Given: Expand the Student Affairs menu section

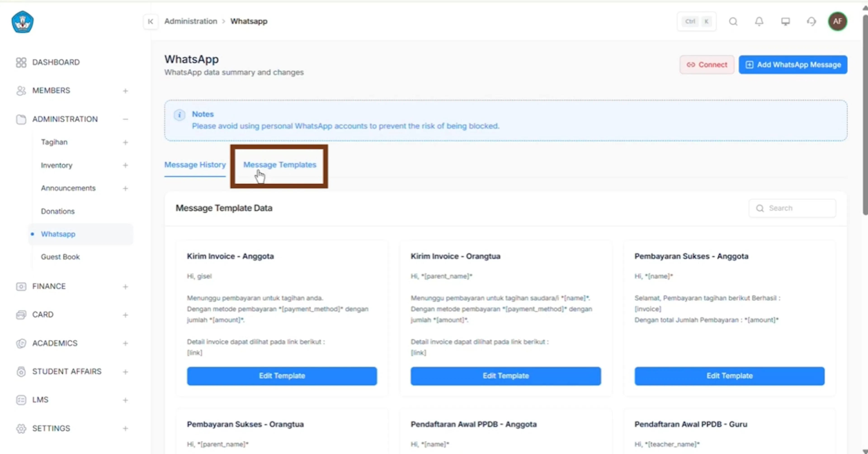Looking at the screenshot, I should coord(125,372).
